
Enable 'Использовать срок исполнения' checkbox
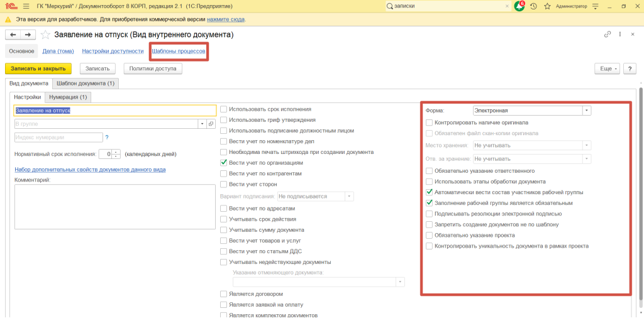pos(224,109)
